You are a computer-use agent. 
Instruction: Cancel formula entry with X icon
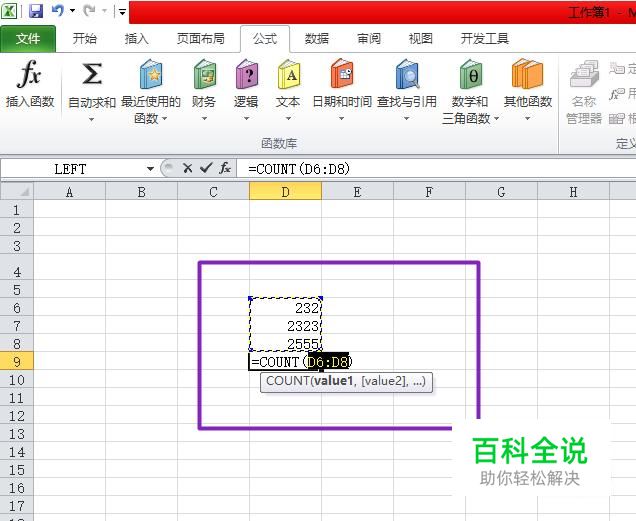pos(187,168)
